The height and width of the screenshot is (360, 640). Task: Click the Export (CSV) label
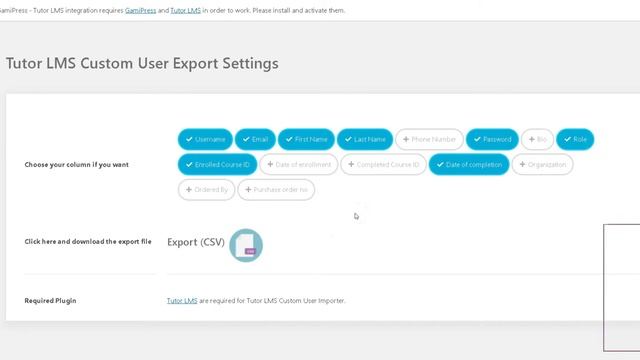196,242
